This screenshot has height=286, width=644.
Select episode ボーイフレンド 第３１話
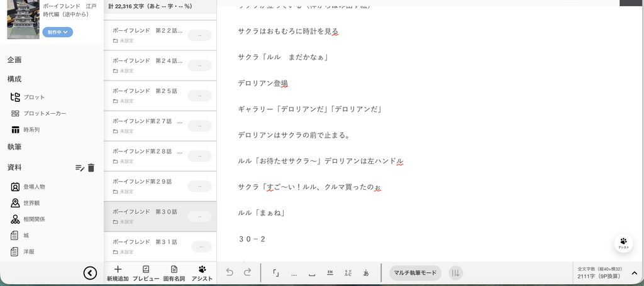(160, 246)
